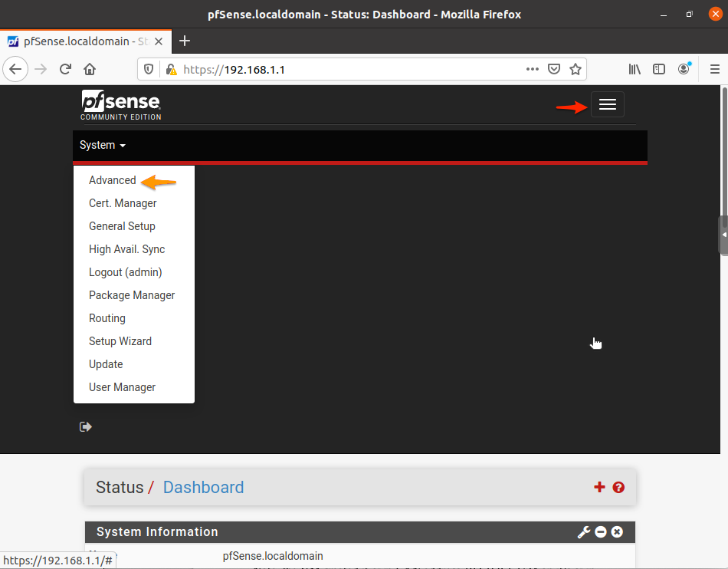The height and width of the screenshot is (569, 728).
Task: Open the Firefox Library icon
Action: (635, 68)
